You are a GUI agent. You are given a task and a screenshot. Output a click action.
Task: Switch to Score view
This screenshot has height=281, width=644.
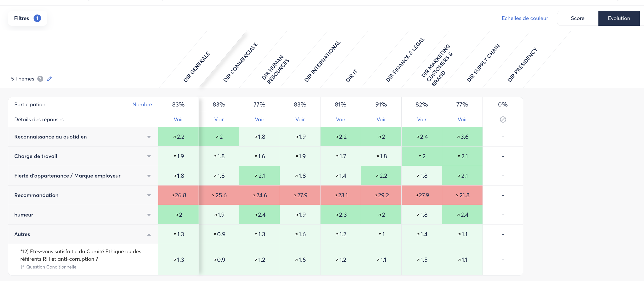pyautogui.click(x=577, y=18)
